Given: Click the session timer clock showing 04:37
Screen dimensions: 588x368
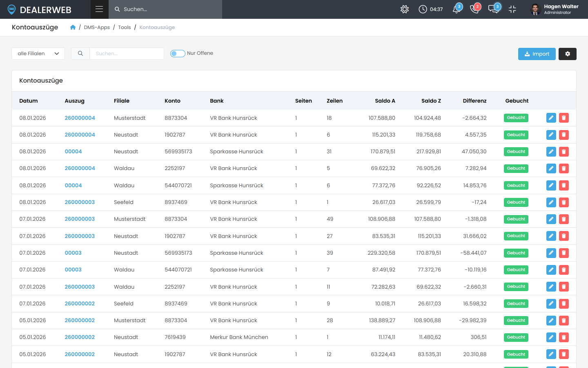Looking at the screenshot, I should tap(431, 9).
